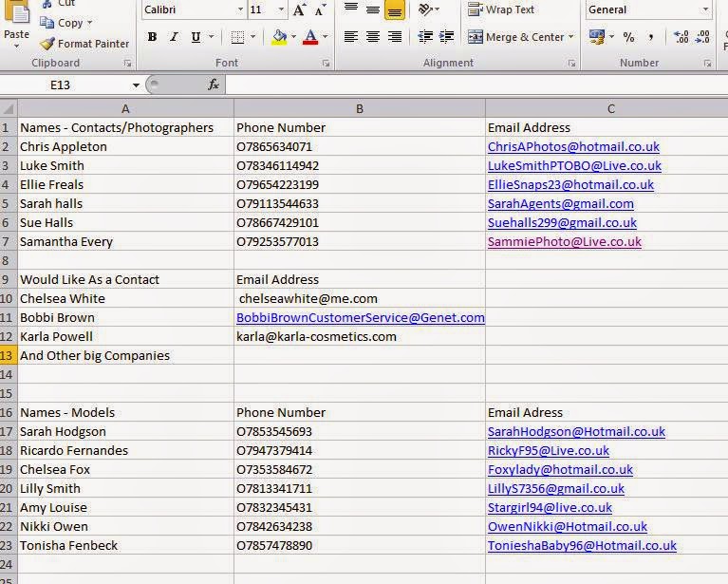Open Paste options dropdown arrow
This screenshot has height=584, width=728.
point(17,46)
